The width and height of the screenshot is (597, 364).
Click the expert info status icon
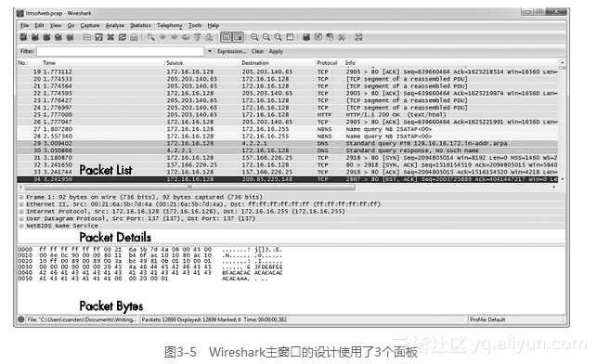click(x=21, y=319)
